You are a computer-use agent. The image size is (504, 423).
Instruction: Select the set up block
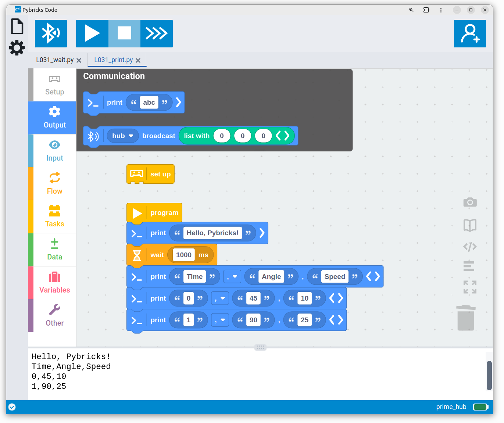point(150,174)
